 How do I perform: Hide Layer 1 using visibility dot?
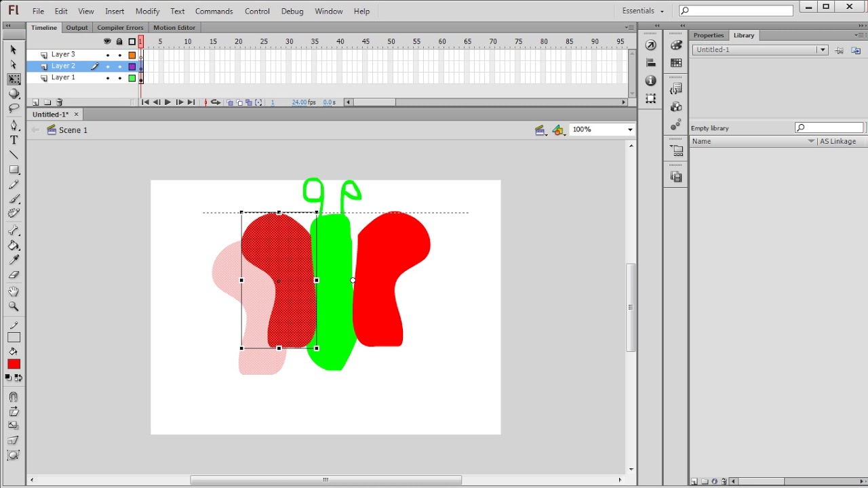(x=107, y=78)
